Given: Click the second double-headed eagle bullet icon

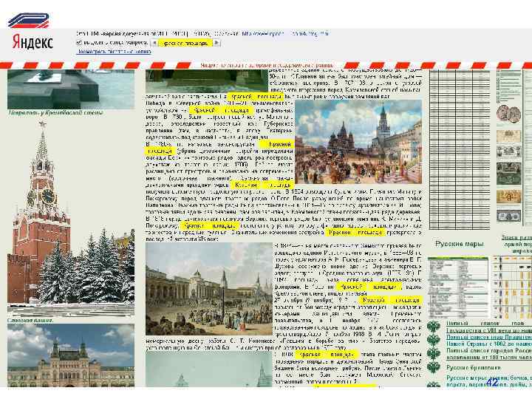Looking at the screenshot, I should coord(434,341).
